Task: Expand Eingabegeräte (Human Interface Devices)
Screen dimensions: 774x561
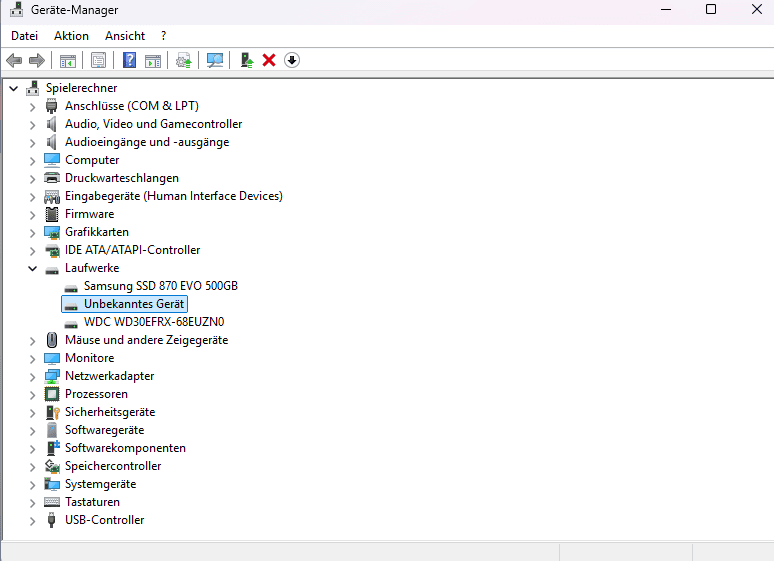Action: pos(33,197)
